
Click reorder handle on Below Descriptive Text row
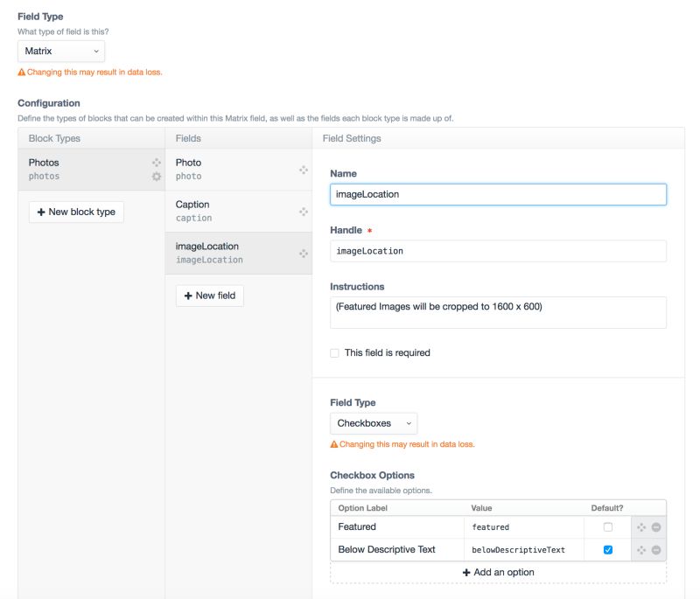[641, 550]
